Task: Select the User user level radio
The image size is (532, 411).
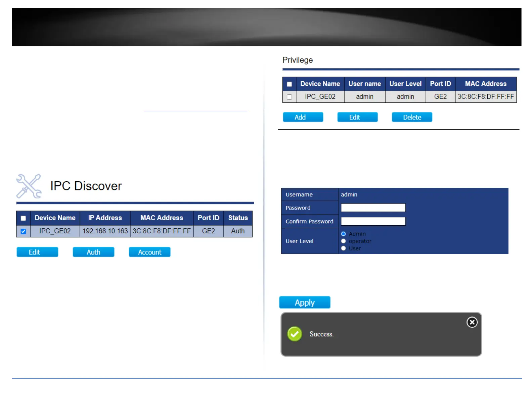Action: click(343, 248)
